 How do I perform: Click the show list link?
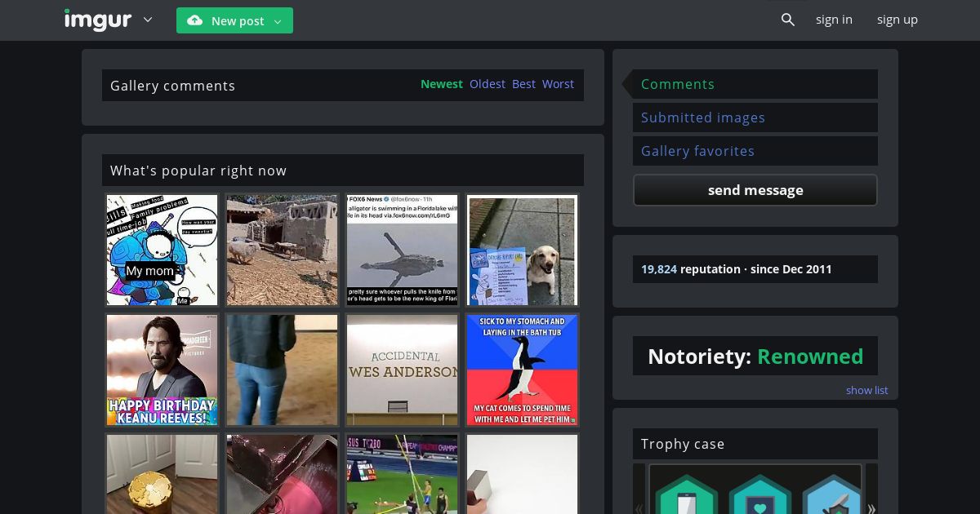point(866,390)
